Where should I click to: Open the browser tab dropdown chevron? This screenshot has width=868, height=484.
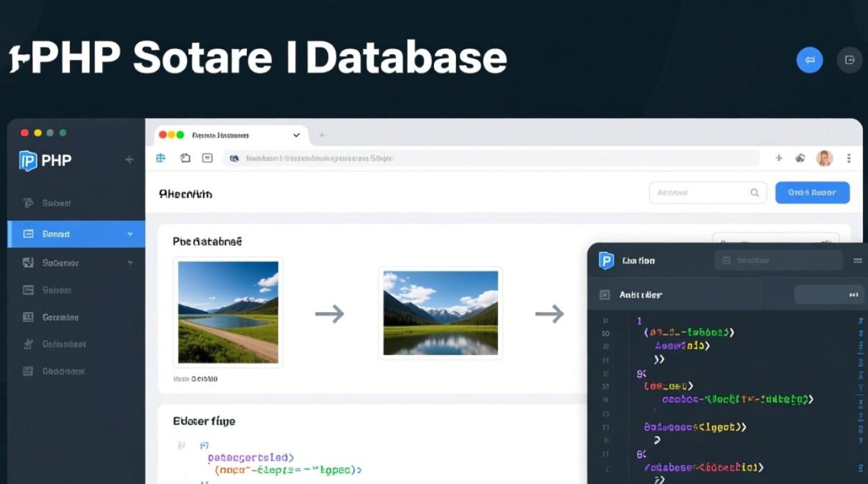coord(296,136)
